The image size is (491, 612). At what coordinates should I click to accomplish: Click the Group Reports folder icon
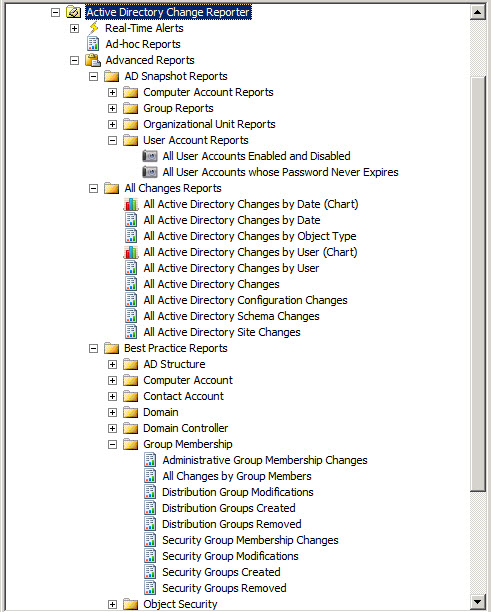pyautogui.click(x=131, y=108)
